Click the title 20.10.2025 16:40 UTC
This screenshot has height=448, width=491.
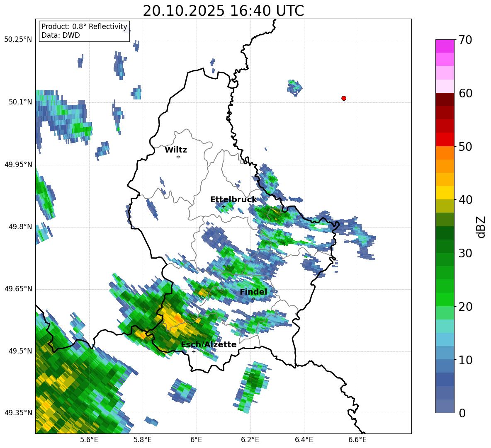(x=223, y=11)
